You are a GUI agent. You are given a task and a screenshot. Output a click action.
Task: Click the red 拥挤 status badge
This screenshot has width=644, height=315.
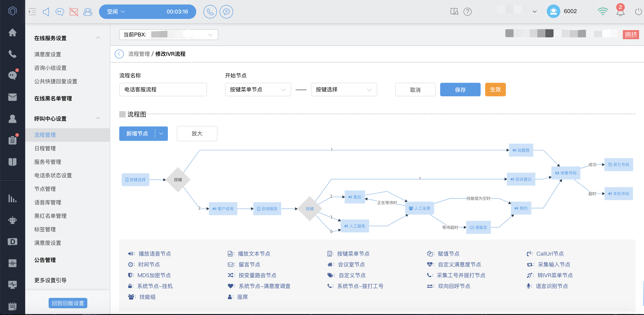[630, 34]
